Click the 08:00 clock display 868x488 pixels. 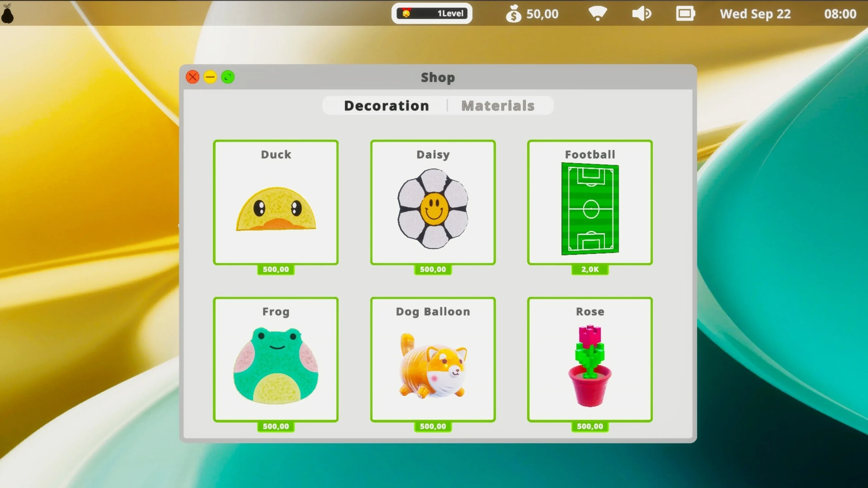point(840,14)
